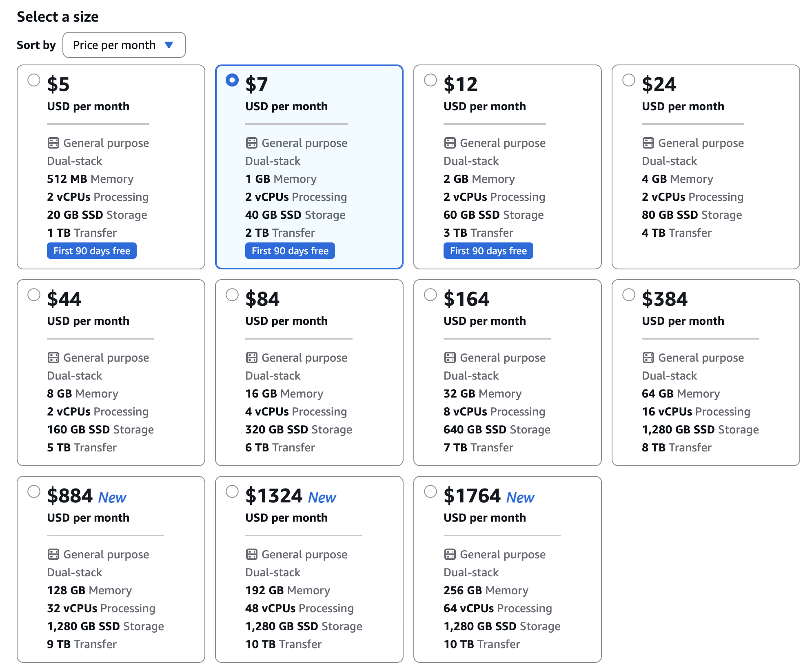
Task: Click the General purpose icon in $164 plan
Action: (450, 358)
